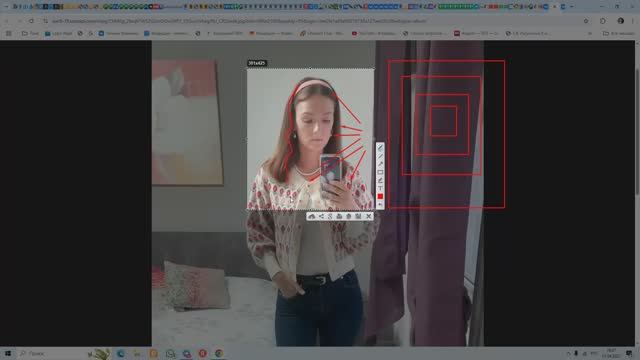Save the screenshot to a file
Viewport: 640px width, 360px height.
pos(358,216)
